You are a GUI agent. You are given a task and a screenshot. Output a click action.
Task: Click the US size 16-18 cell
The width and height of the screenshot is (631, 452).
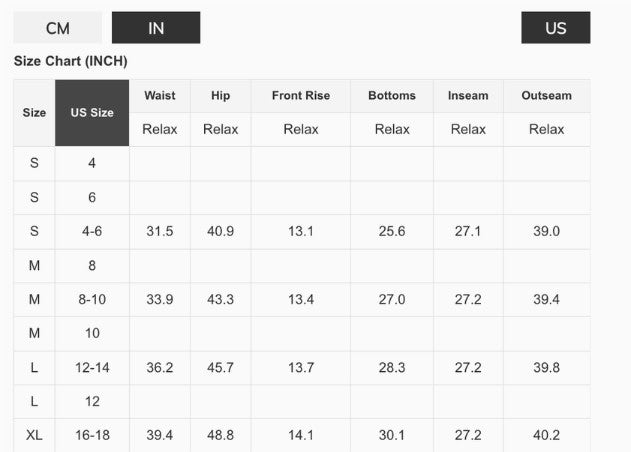(92, 435)
